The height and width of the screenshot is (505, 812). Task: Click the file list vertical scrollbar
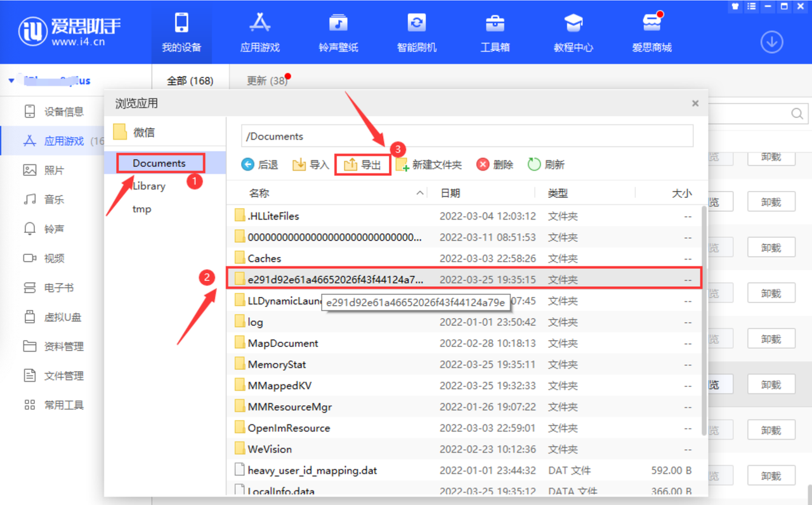pyautogui.click(x=703, y=317)
